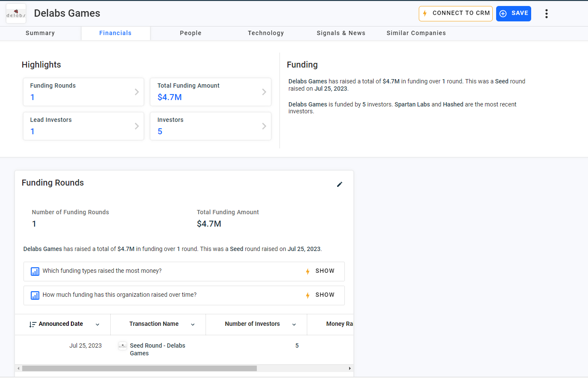Click chevron arrow on Funding Rounds card
Screen dimensions: 588x378
(x=137, y=92)
